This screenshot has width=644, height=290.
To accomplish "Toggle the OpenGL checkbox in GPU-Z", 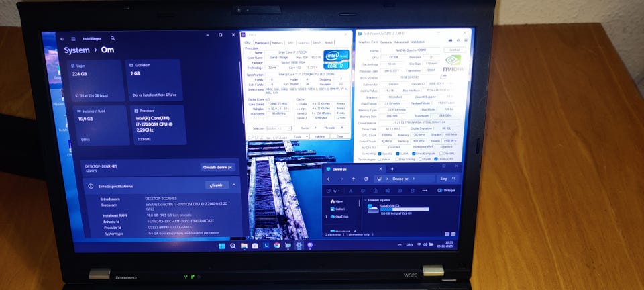I will coord(436,159).
